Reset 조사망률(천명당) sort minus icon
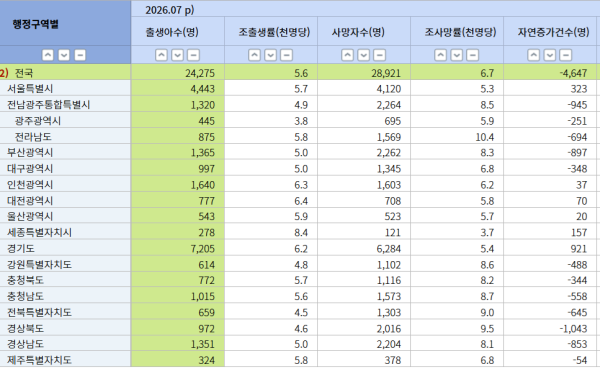 point(473,55)
